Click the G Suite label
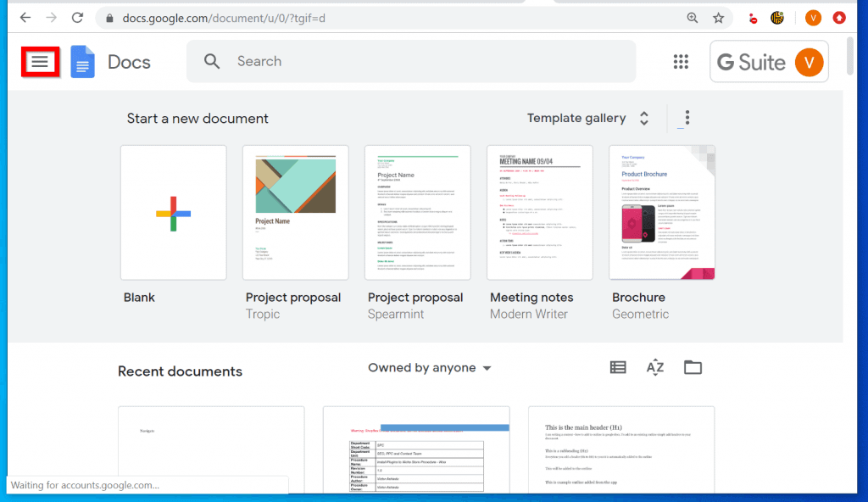The image size is (868, 502). coord(751,62)
